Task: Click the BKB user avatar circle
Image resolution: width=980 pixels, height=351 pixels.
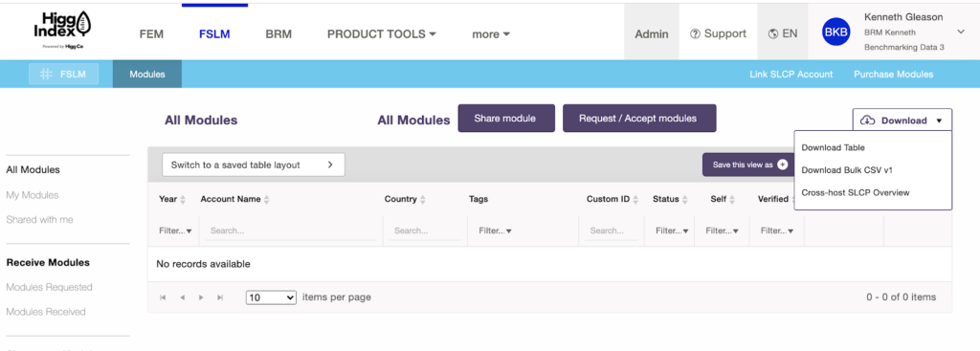Action: 835,33
